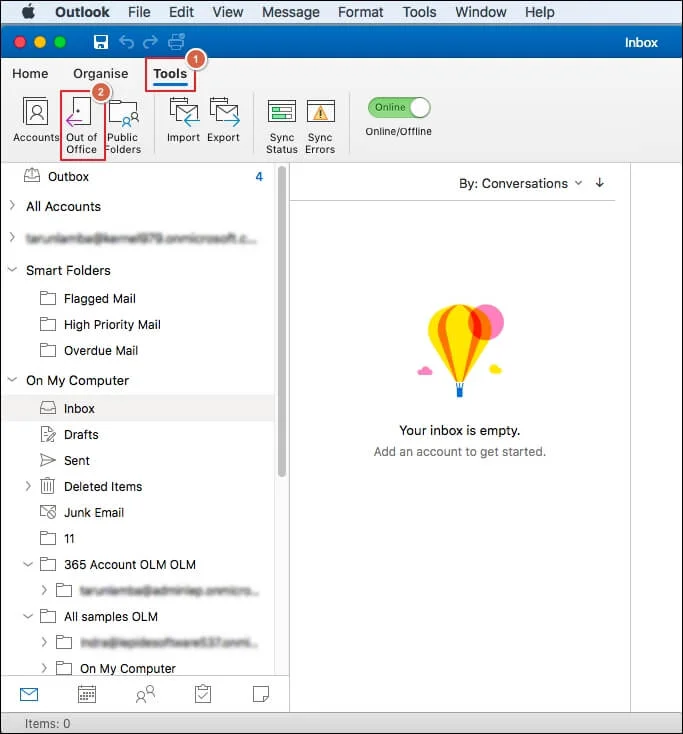Open Out of Office settings

(x=81, y=125)
